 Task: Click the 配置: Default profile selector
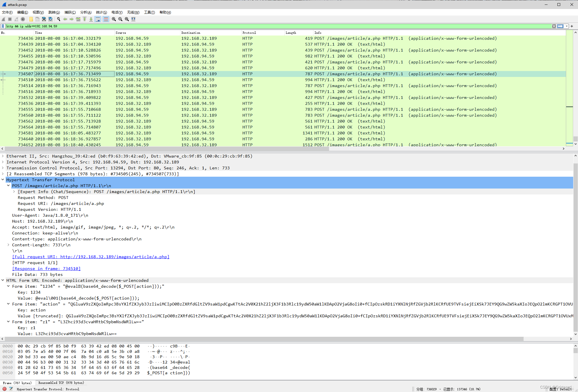561,389
